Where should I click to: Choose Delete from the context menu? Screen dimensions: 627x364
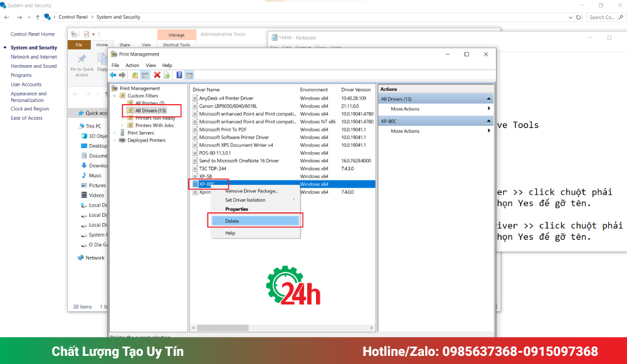click(x=255, y=221)
